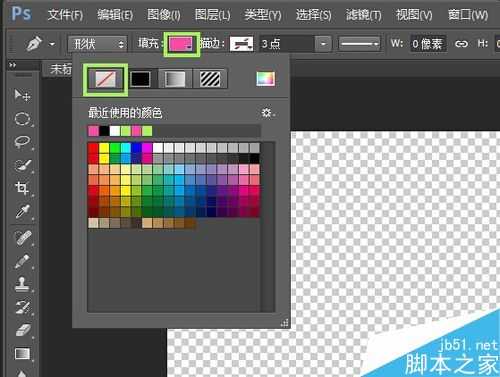This screenshot has width=500, height=377.
Task: Click the Pen tool preset icon
Action: tap(34, 44)
